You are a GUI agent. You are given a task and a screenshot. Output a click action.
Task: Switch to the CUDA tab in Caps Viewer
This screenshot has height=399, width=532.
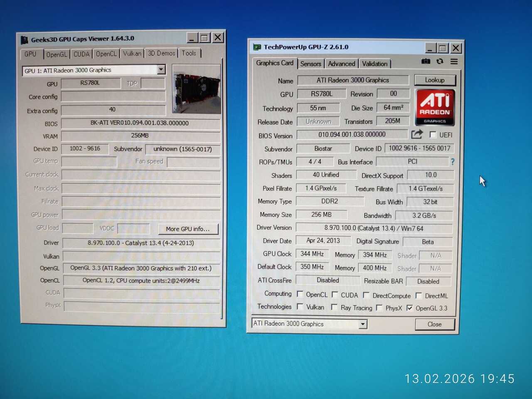[x=81, y=54]
